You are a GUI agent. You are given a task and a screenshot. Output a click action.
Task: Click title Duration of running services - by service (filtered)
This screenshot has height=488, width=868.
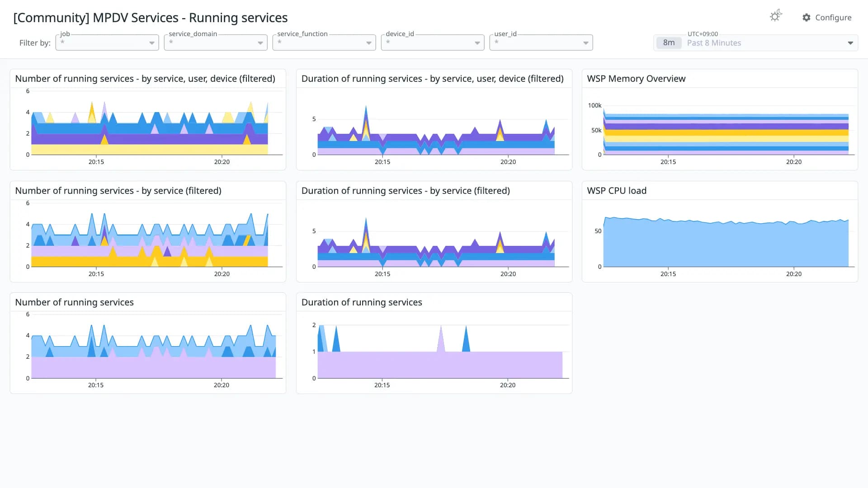(406, 191)
